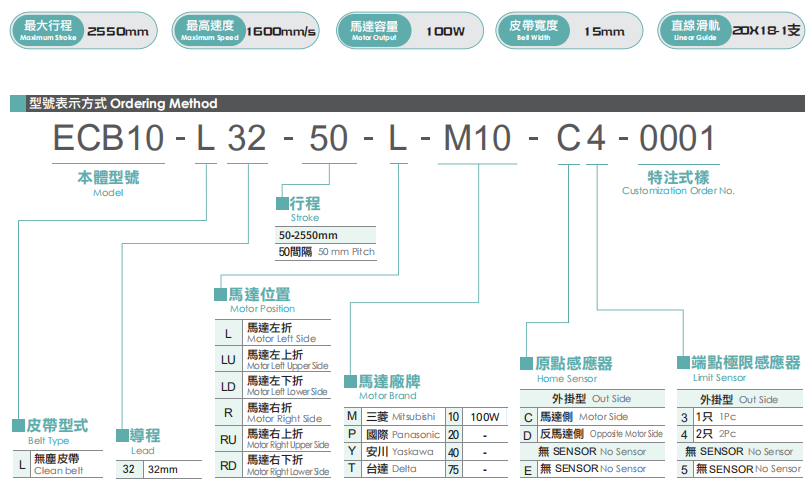The height and width of the screenshot is (487, 812).
Task: Click the letter C in the ordering code
Action: (569, 138)
